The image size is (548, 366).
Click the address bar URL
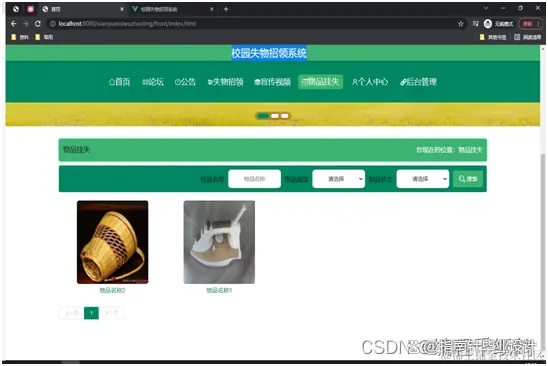point(127,24)
